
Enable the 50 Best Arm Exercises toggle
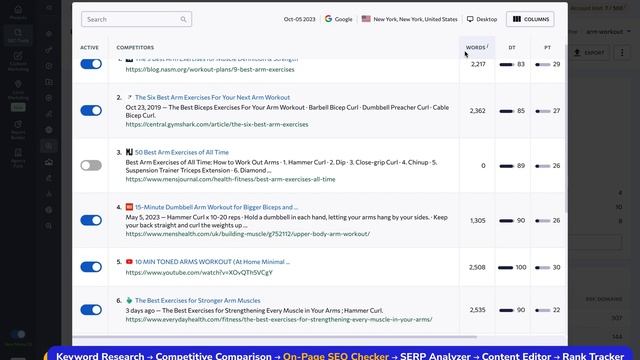[x=91, y=165]
